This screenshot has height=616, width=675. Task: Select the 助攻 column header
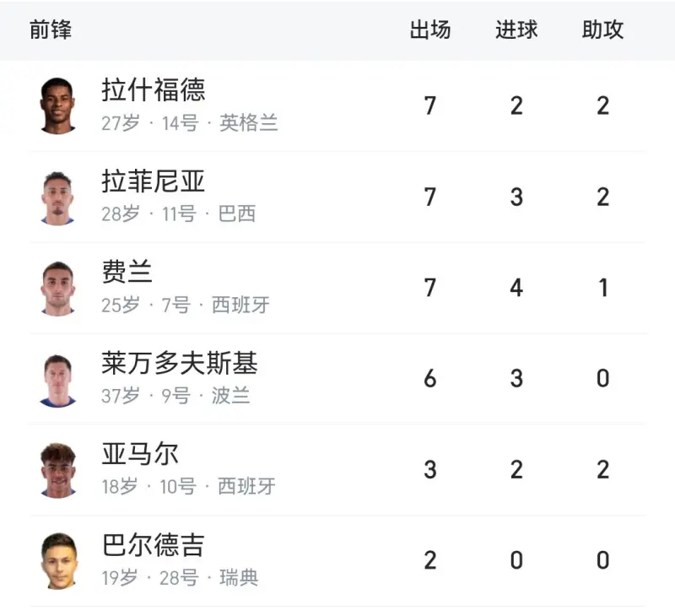[x=602, y=30]
